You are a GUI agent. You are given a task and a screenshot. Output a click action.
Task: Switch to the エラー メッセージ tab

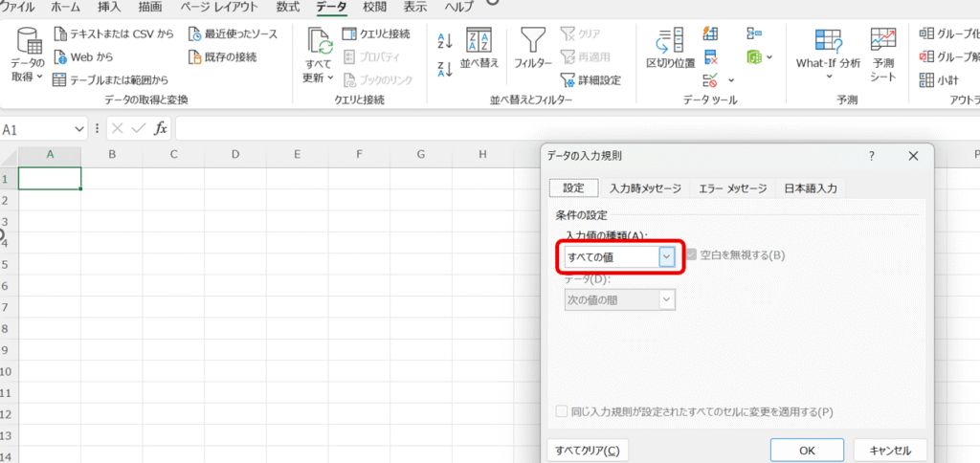pyautogui.click(x=732, y=188)
